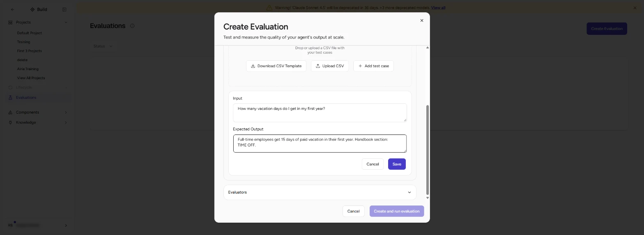
Task: Click Input textarea corner grip
Action: [x=405, y=120]
